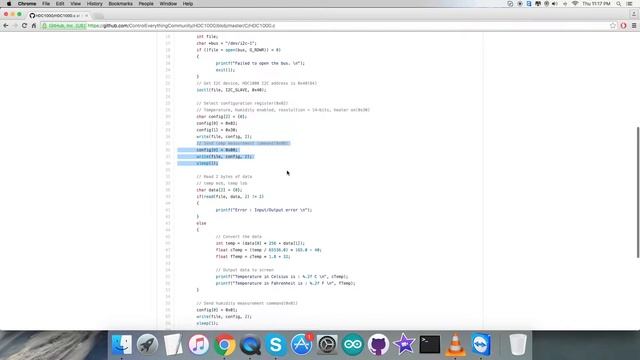Launch Skype from the dock
The image size is (640, 360).
click(276, 344)
